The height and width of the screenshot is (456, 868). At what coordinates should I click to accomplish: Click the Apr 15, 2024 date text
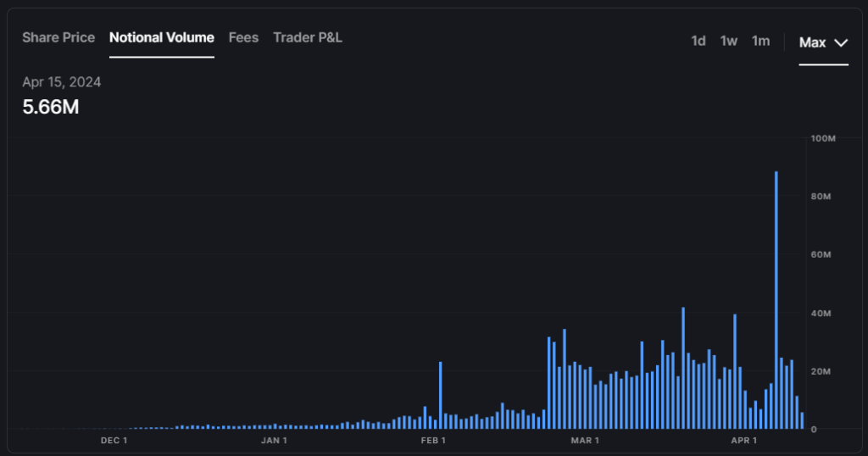point(62,82)
